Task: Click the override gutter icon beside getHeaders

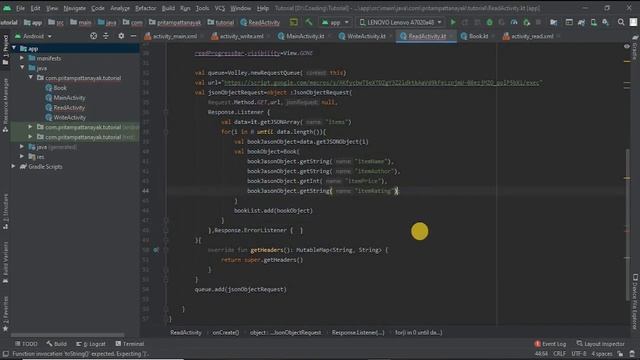Action: (x=156, y=250)
